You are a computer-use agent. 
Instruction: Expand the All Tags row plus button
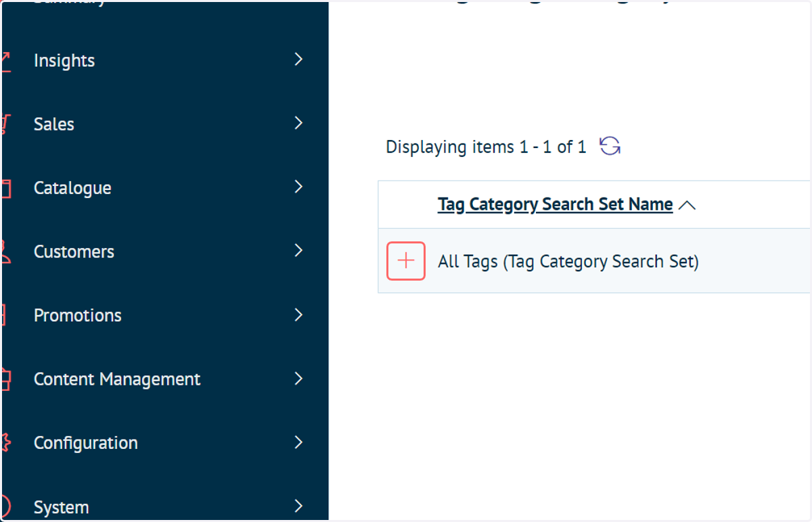pyautogui.click(x=406, y=261)
